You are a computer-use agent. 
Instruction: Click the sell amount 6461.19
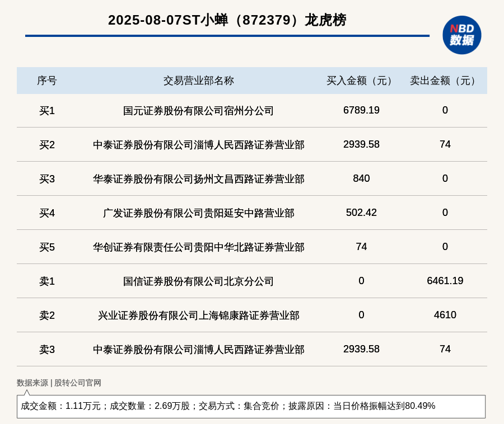[x=445, y=281]
